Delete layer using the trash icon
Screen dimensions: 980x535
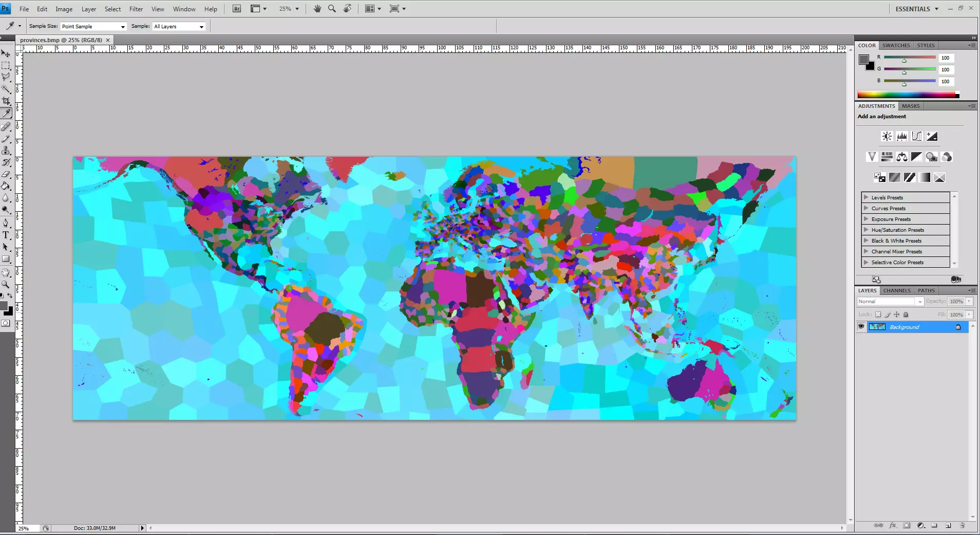pyautogui.click(x=962, y=525)
